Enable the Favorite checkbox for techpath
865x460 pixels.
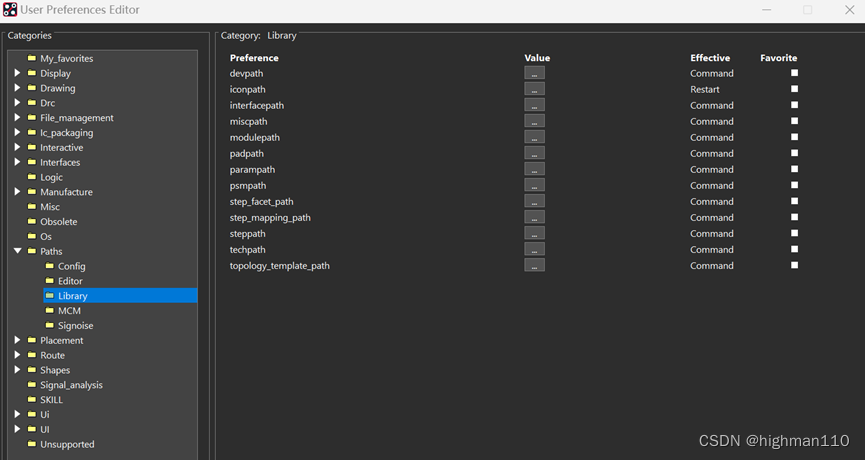[795, 249]
